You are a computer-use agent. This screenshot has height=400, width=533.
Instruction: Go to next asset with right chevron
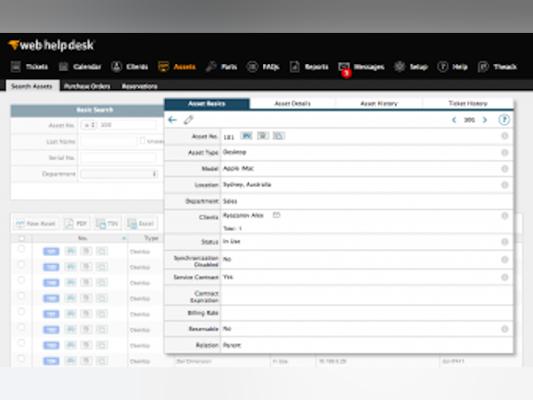485,120
